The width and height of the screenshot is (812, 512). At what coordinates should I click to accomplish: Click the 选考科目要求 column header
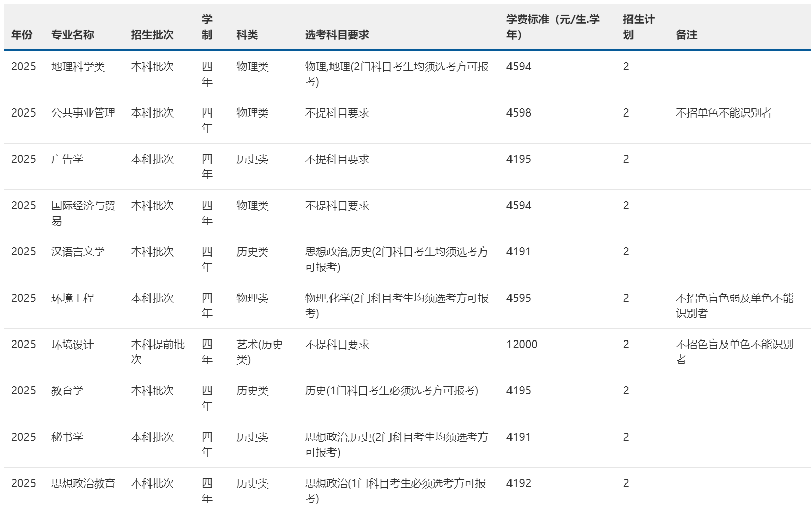coord(337,35)
